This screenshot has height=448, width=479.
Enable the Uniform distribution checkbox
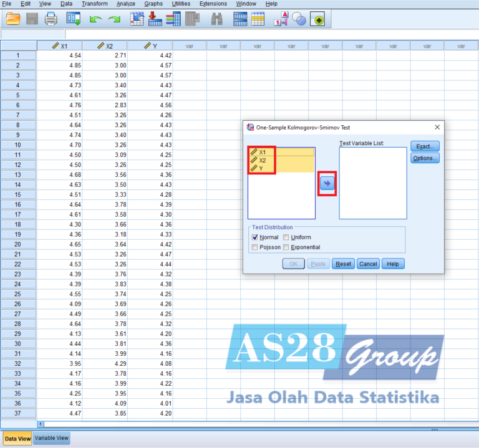286,237
